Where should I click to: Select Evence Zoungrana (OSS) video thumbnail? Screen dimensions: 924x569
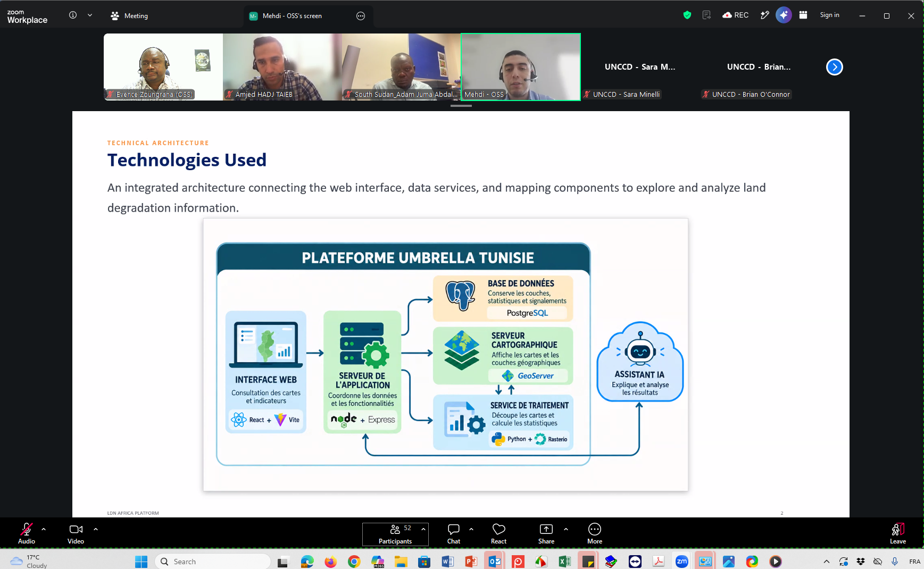pos(163,67)
